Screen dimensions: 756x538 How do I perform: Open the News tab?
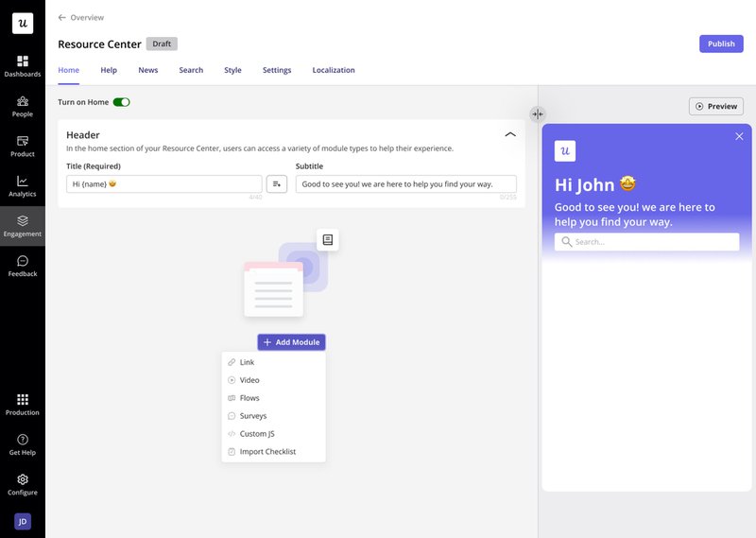coord(148,70)
